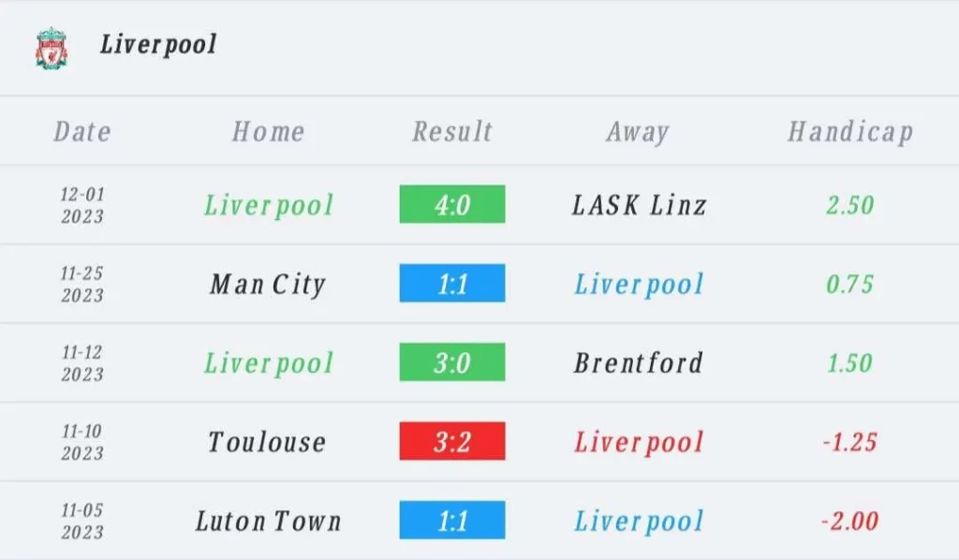
Task: Open LASK Linz team link
Action: 639,205
